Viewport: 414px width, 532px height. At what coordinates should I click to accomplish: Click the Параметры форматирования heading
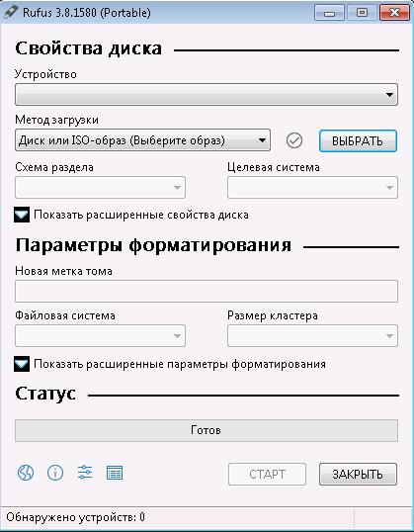153,245
